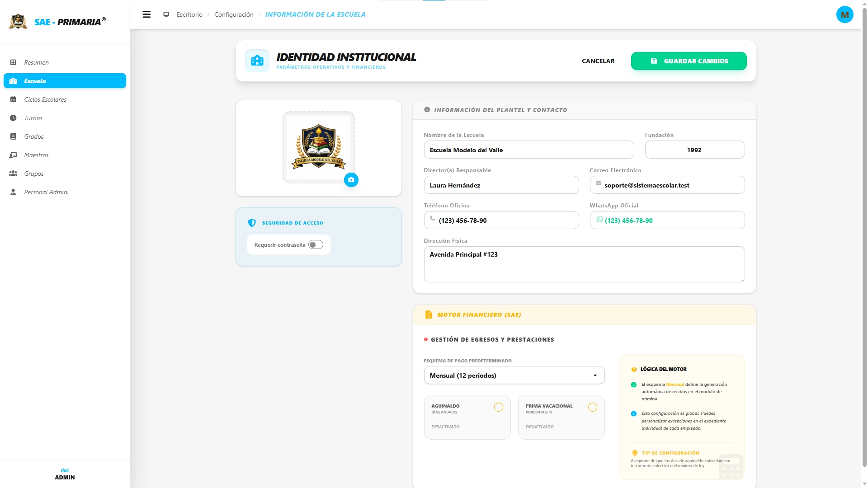
Task: Enable the Aguinaldo option circle
Action: point(498,407)
